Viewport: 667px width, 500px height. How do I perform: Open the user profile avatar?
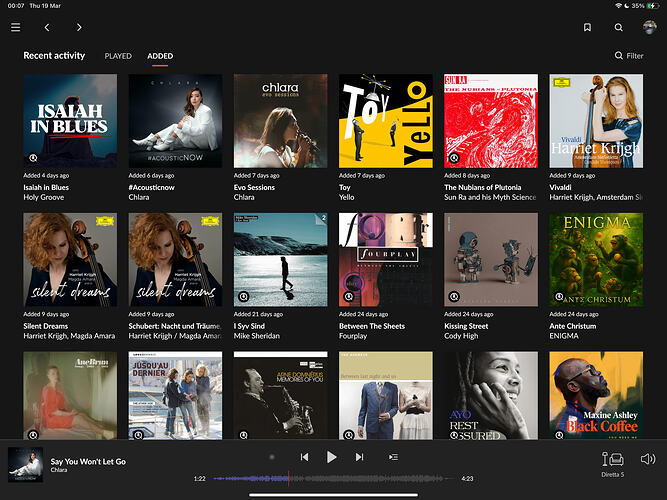pyautogui.click(x=649, y=28)
